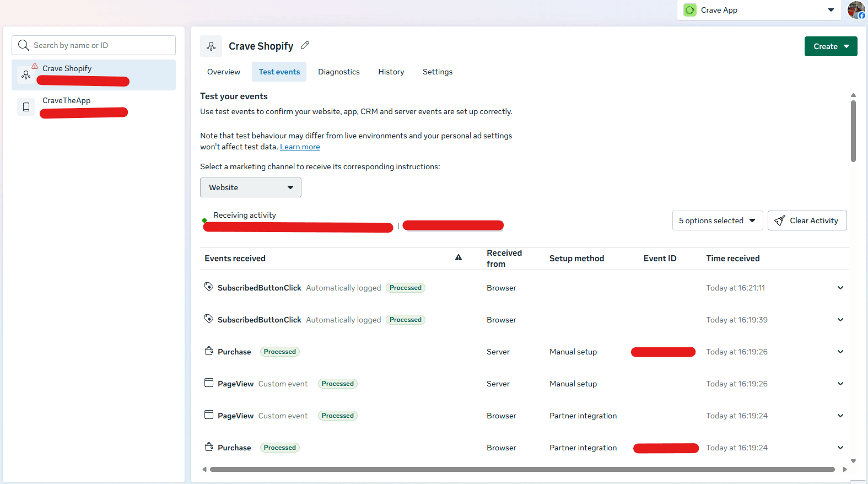The width and height of the screenshot is (868, 484).
Task: Click the 'Today at 16:19:39' timestamp
Action: coord(737,320)
